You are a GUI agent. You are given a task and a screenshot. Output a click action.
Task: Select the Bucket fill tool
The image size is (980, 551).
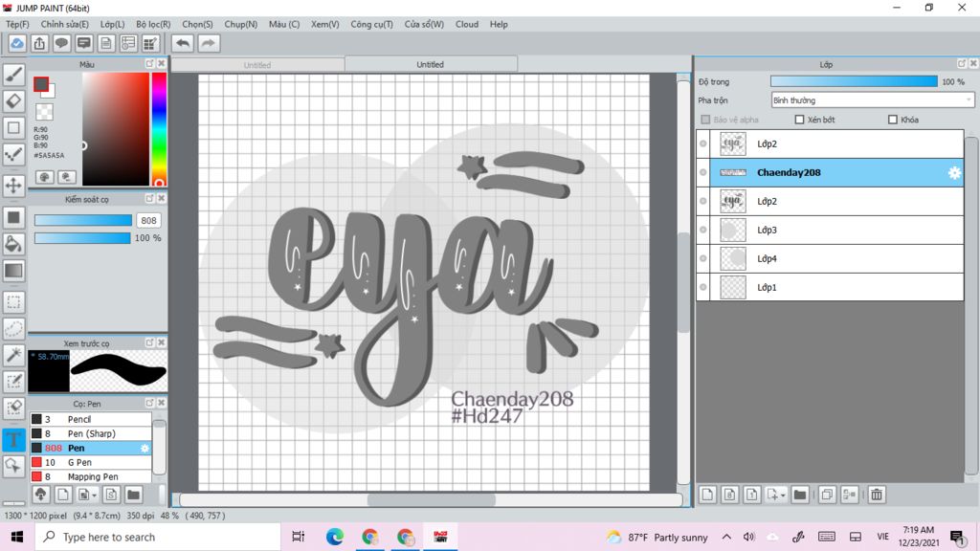point(13,244)
